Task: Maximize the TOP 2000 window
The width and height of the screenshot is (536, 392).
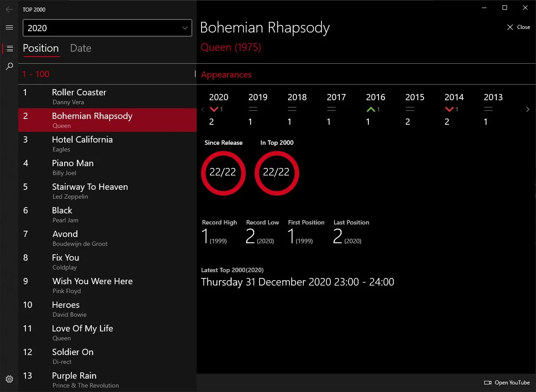Action: (505, 8)
